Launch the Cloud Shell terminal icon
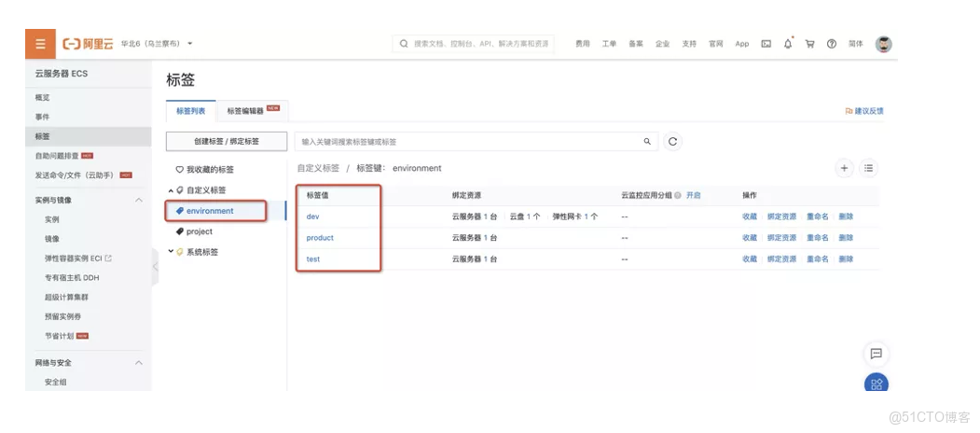 coord(766,44)
